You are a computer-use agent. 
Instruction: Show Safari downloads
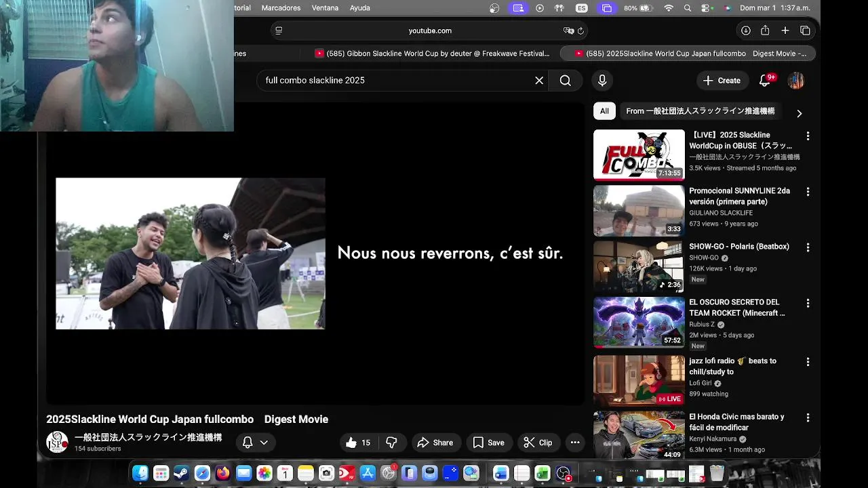(x=745, y=30)
